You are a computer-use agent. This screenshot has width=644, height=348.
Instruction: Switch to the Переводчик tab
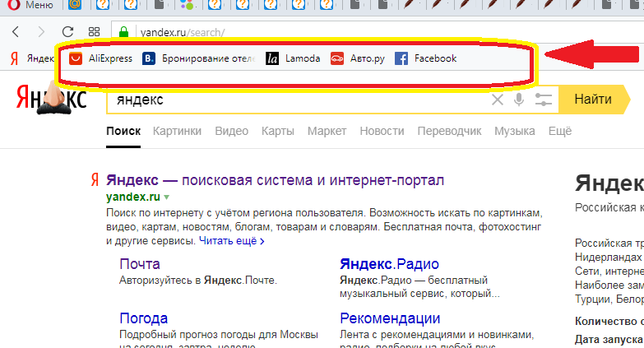(x=449, y=131)
